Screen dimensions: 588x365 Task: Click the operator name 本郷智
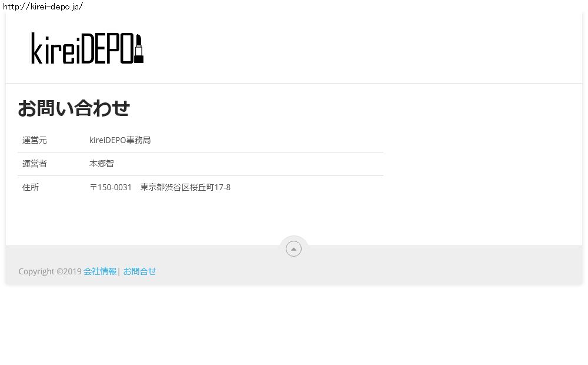pyautogui.click(x=102, y=164)
